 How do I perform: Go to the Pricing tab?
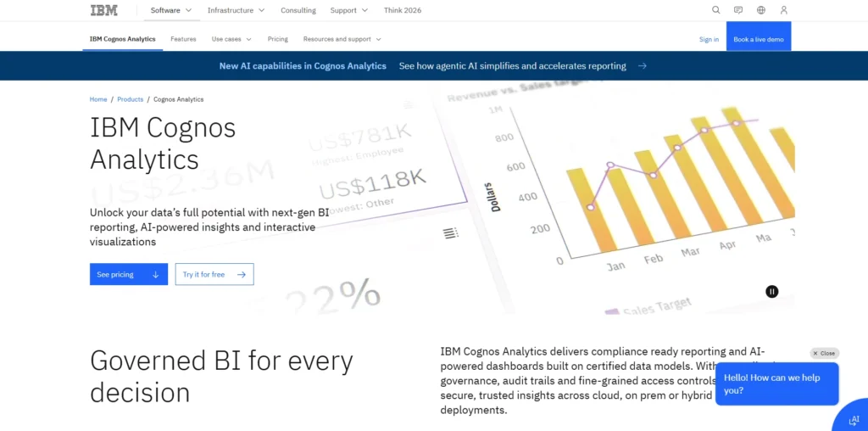tap(277, 39)
